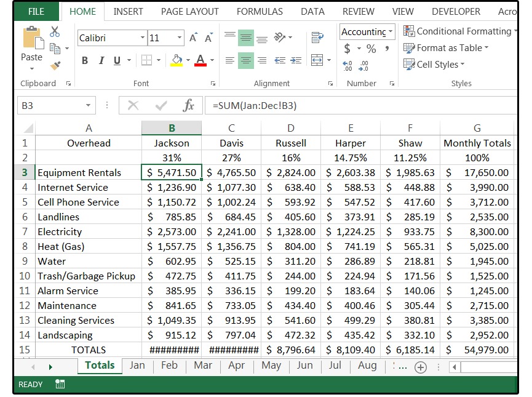This screenshot has width=532, height=397.
Task: Switch to the FORMULAS tab
Action: 260,12
